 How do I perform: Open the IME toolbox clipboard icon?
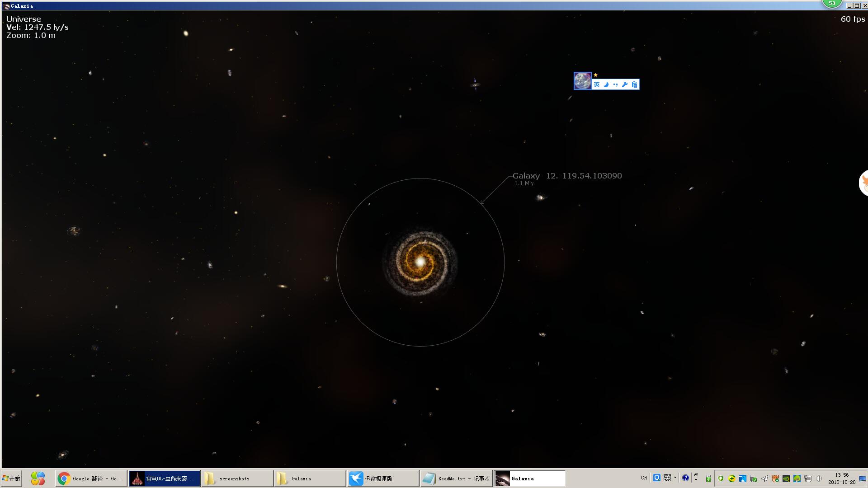634,84
